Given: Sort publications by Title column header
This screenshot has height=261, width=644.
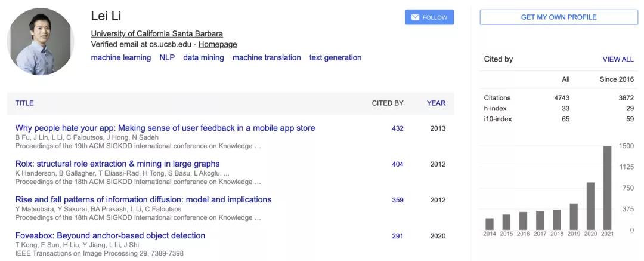Looking at the screenshot, I should pos(24,103).
